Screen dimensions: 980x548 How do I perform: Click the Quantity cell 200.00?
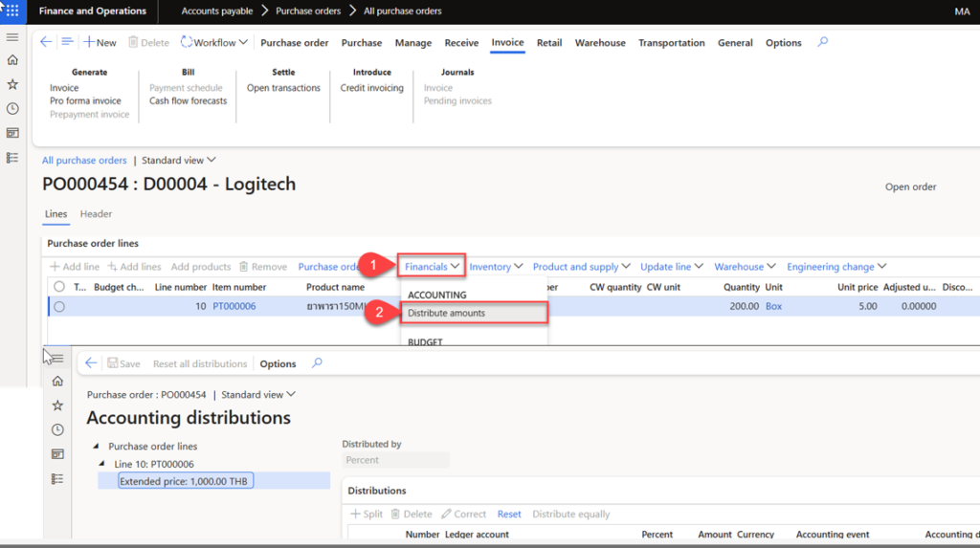pyautogui.click(x=744, y=306)
